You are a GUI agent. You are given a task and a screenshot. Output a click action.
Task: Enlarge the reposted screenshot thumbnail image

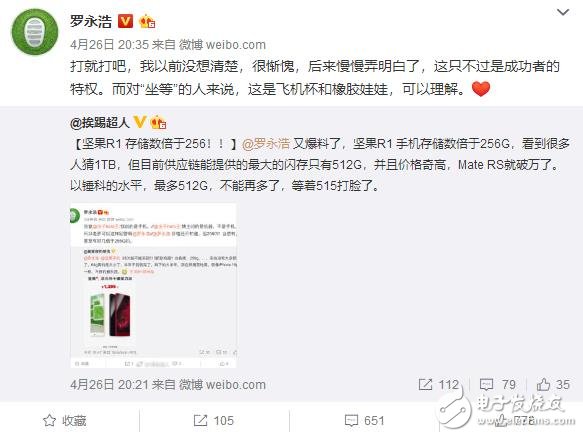click(153, 286)
